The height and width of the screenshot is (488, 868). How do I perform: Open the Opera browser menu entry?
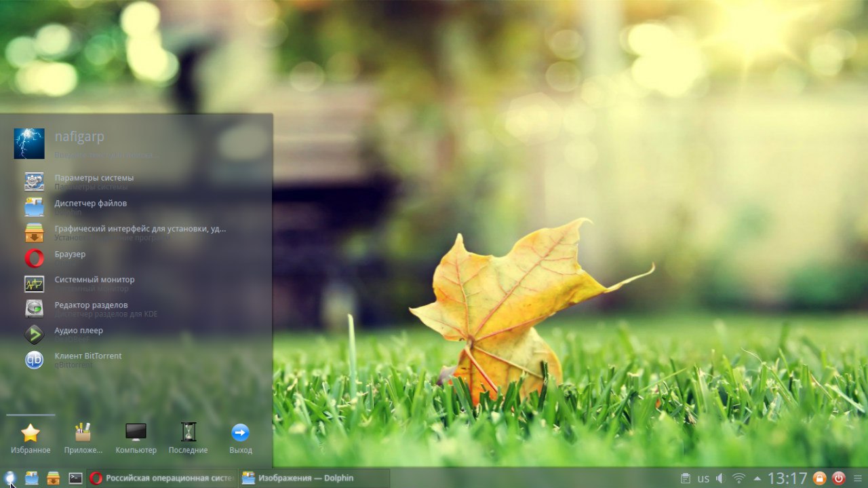click(70, 258)
